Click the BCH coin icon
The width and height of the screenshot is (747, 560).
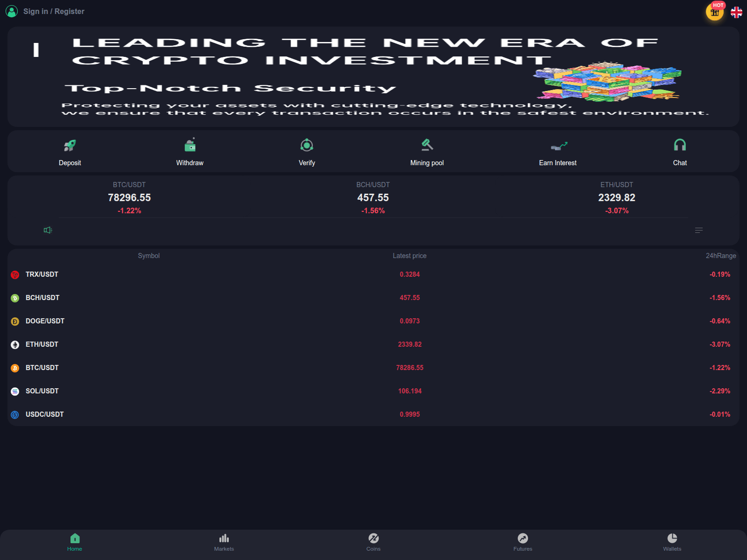pos(15,298)
